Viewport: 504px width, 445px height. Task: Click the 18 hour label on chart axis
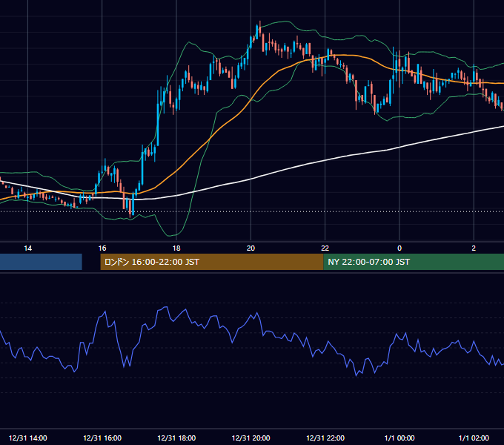pyautogui.click(x=176, y=248)
